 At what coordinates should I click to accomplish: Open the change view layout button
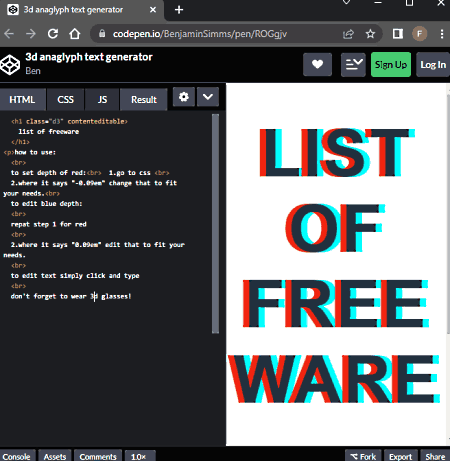353,64
